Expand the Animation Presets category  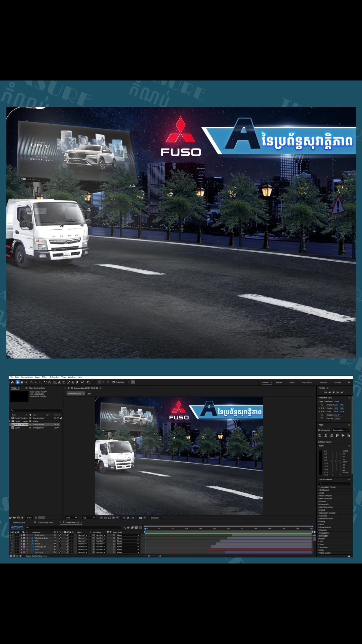pyautogui.click(x=318, y=487)
